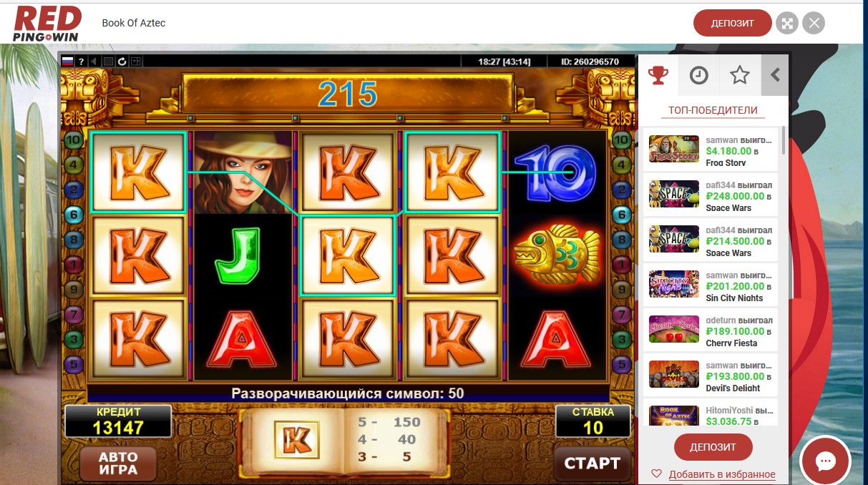
Task: Enable АВТО ИГРА autoplay
Action: tap(118, 464)
